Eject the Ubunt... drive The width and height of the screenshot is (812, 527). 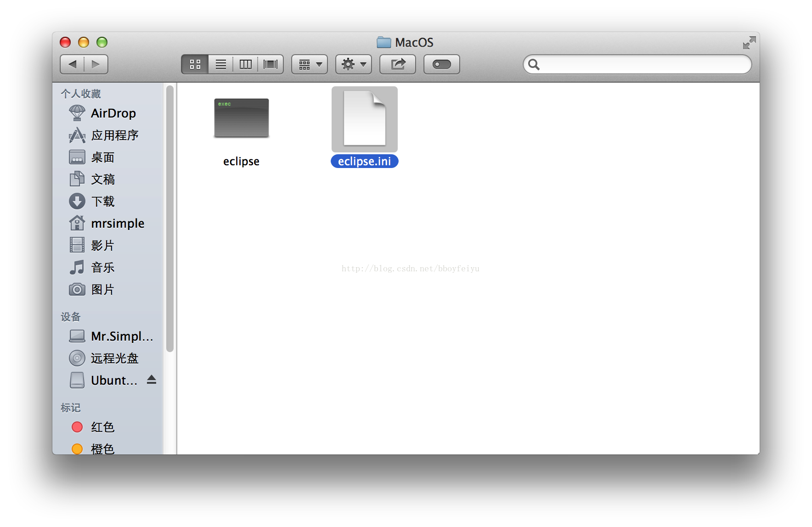152,380
